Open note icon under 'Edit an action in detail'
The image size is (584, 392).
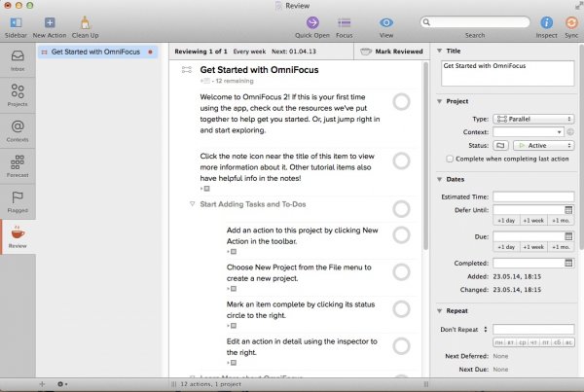234,363
